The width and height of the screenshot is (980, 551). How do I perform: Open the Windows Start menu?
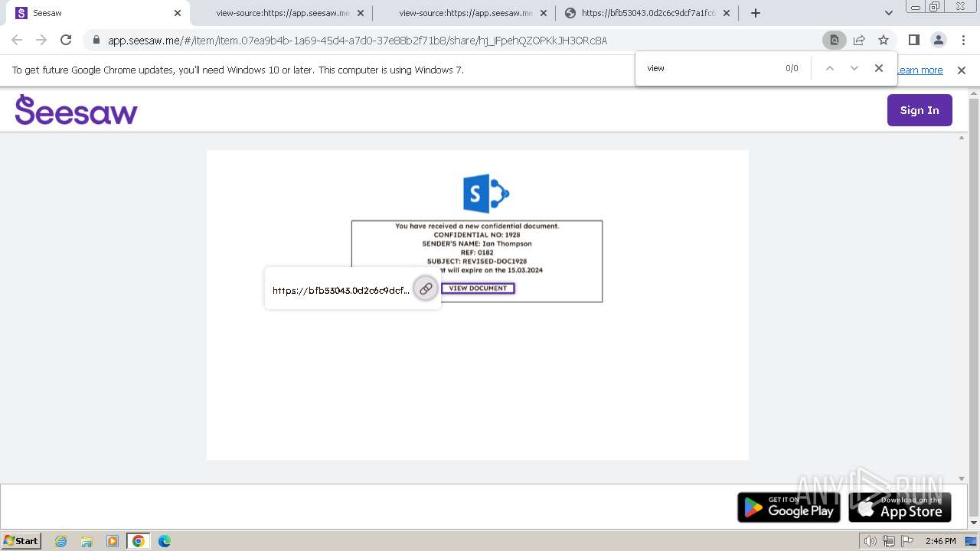click(21, 540)
